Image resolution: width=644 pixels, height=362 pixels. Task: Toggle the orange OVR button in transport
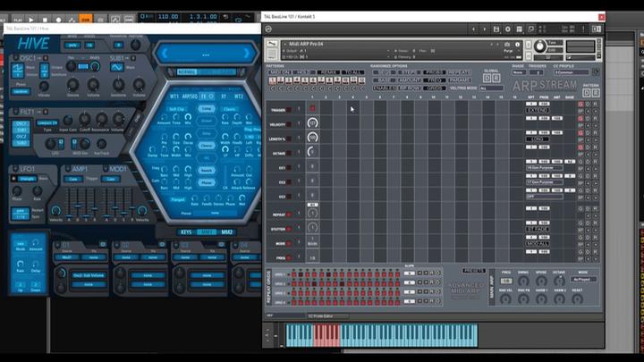[x=86, y=20]
